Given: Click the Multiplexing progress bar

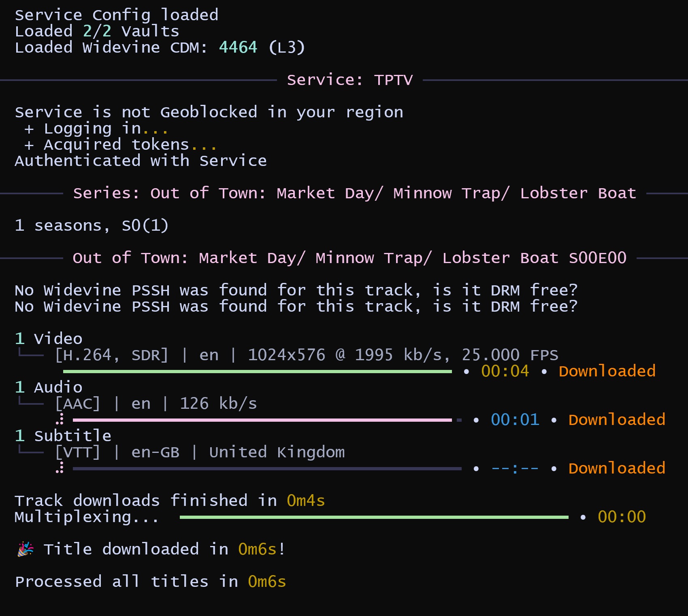Looking at the screenshot, I should pos(374,517).
